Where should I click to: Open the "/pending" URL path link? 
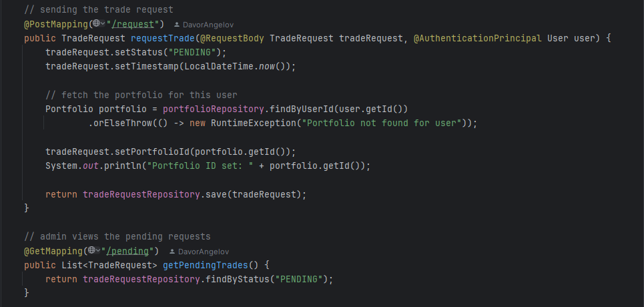pos(129,251)
